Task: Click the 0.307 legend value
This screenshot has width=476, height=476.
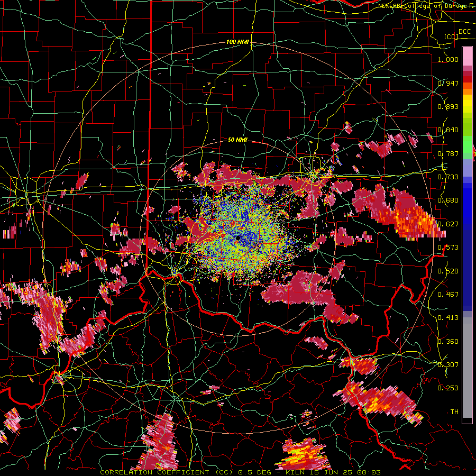Action: (x=448, y=364)
